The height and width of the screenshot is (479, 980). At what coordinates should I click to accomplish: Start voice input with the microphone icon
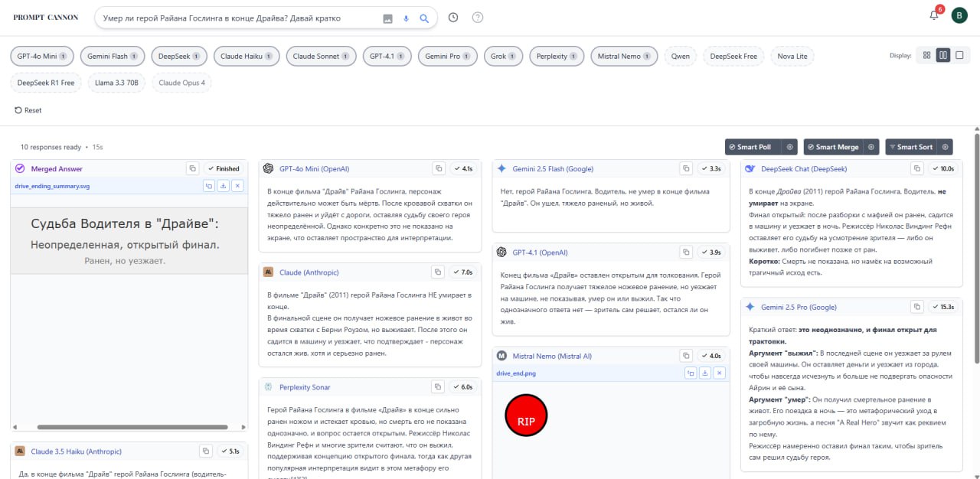406,18
